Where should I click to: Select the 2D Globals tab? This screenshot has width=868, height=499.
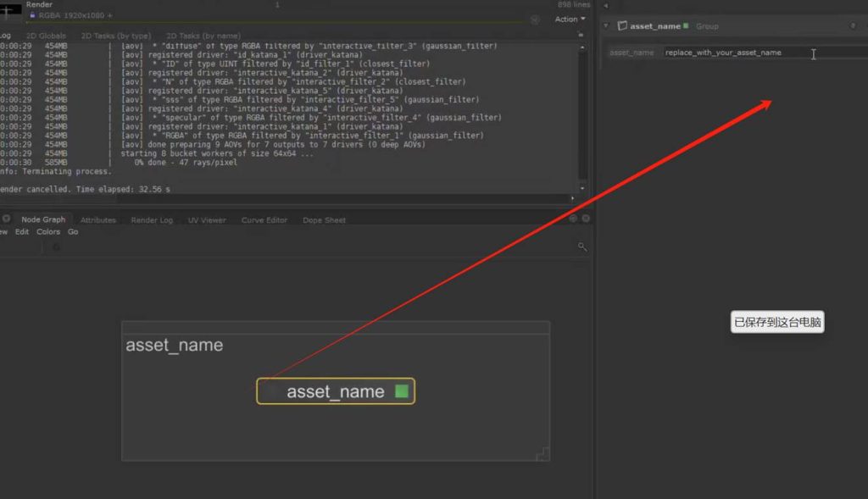point(46,36)
